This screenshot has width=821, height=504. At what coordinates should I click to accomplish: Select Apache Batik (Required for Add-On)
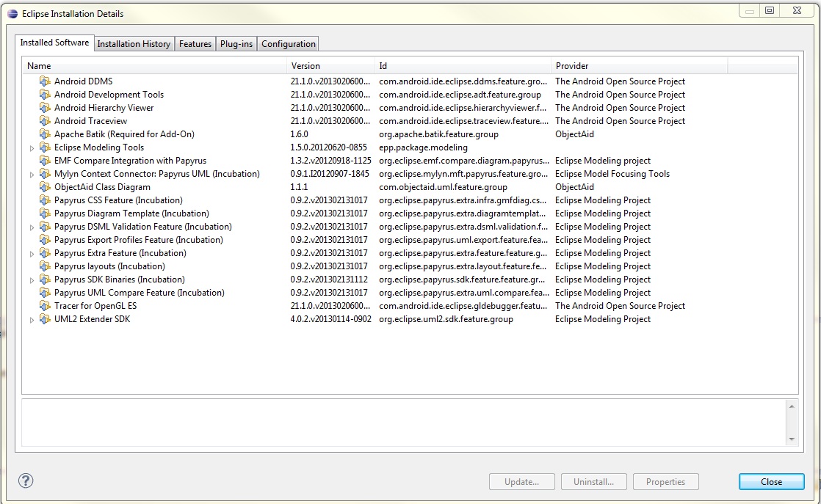(410, 134)
